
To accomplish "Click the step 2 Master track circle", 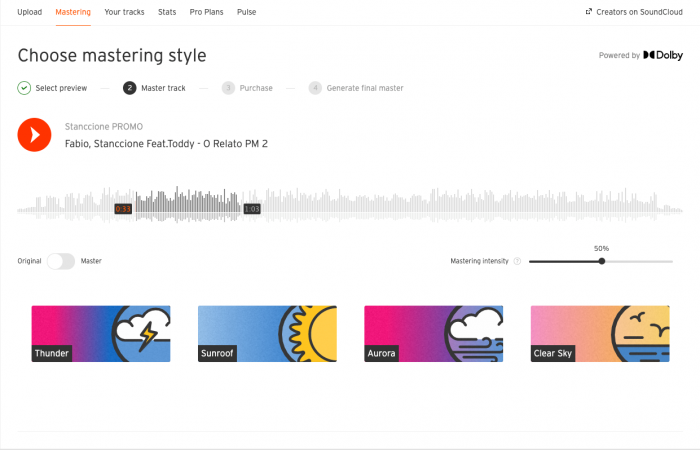I will click(129, 88).
